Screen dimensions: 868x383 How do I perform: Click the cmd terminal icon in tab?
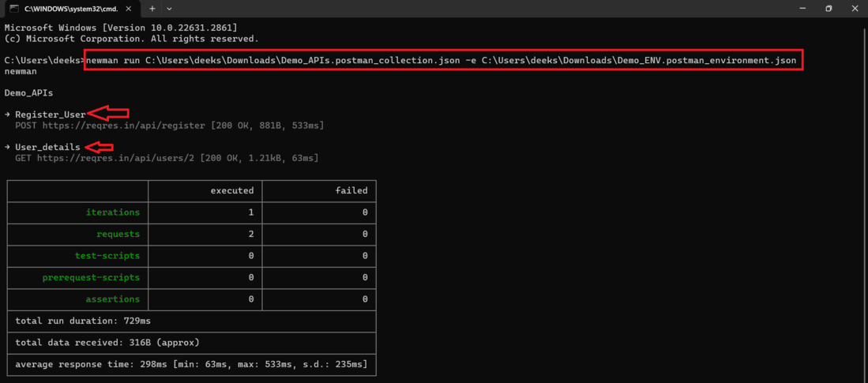pyautogui.click(x=14, y=9)
